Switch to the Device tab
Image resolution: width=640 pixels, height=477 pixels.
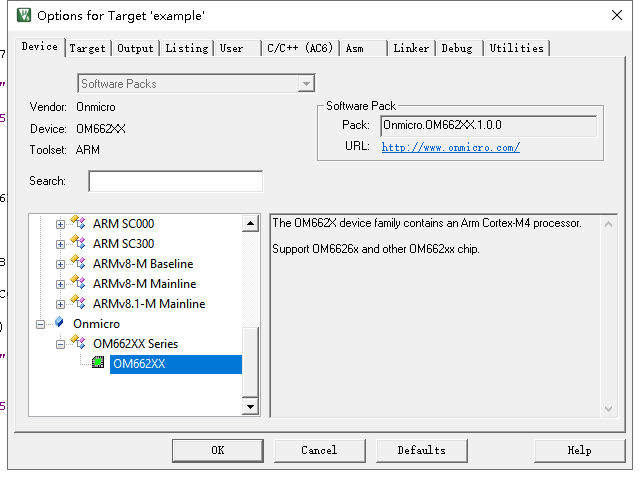click(40, 47)
